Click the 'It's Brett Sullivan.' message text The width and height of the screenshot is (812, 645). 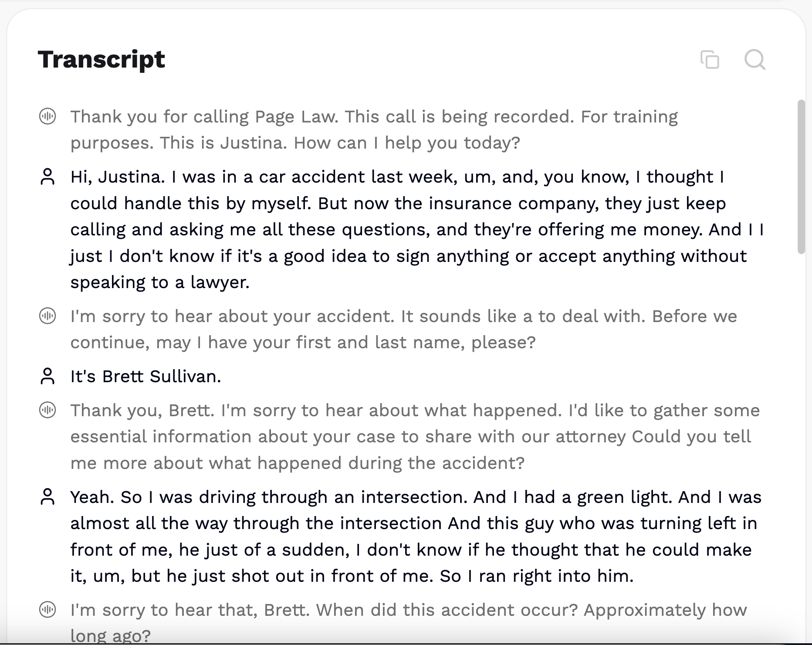coord(146,377)
